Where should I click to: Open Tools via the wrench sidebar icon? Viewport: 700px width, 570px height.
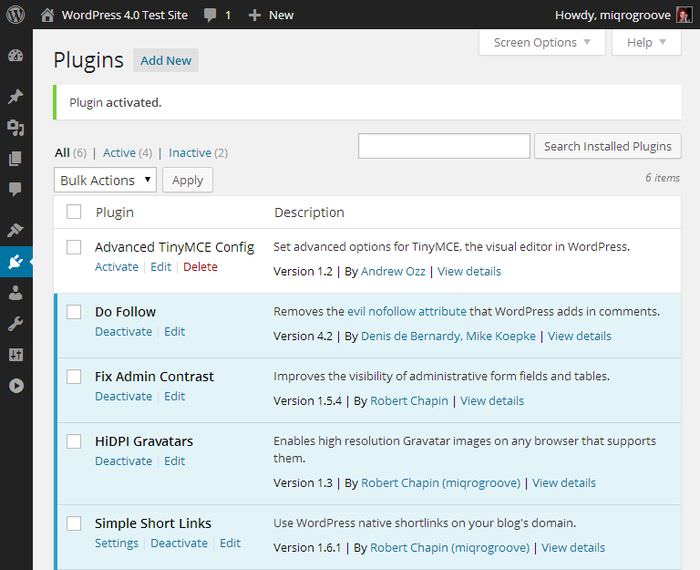click(x=16, y=324)
